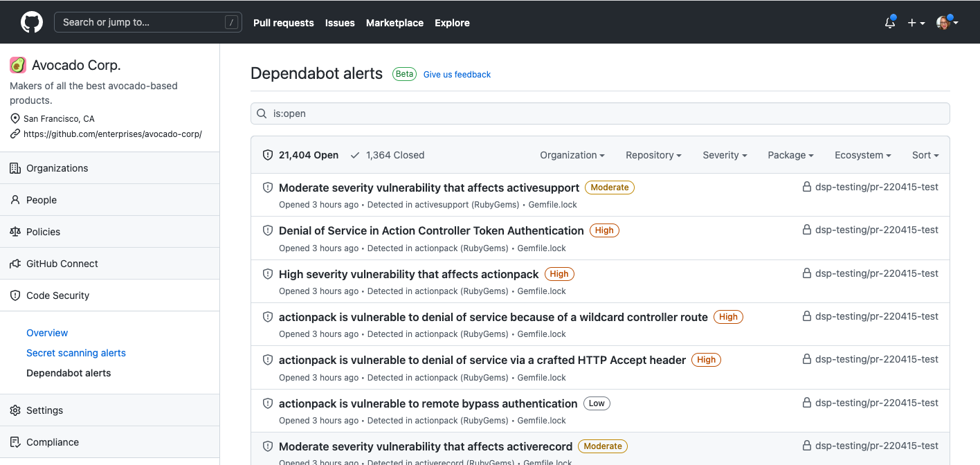Expand the Ecosystem filter dropdown
This screenshot has width=980, height=465.
(x=862, y=155)
